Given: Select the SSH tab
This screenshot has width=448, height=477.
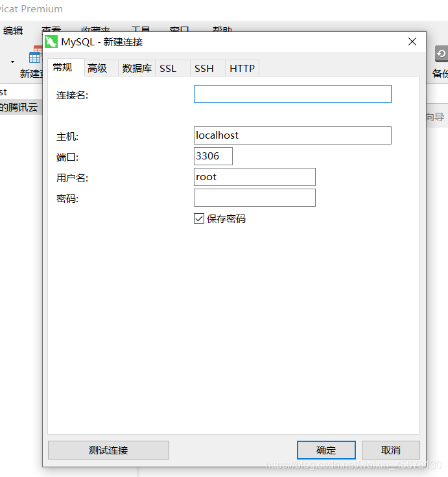Looking at the screenshot, I should [207, 68].
